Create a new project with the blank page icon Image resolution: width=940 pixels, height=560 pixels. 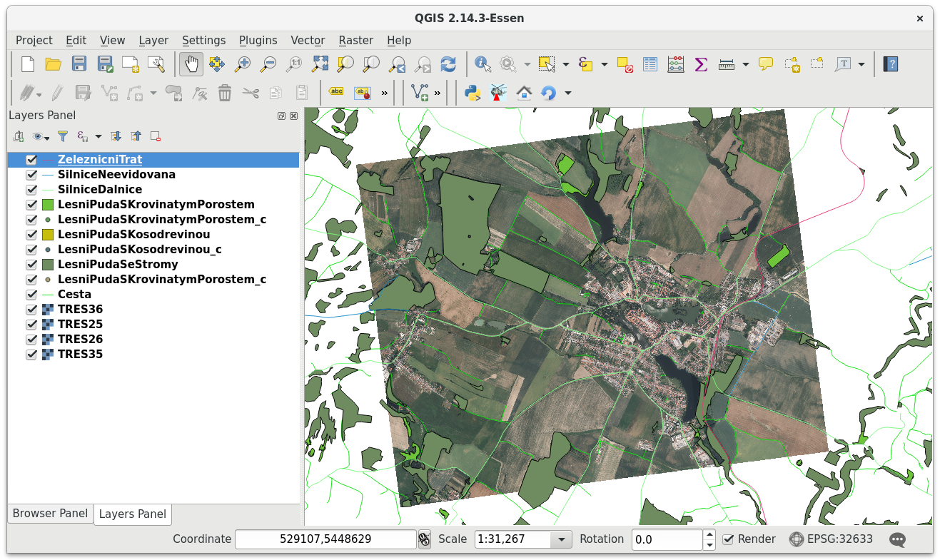pos(28,64)
